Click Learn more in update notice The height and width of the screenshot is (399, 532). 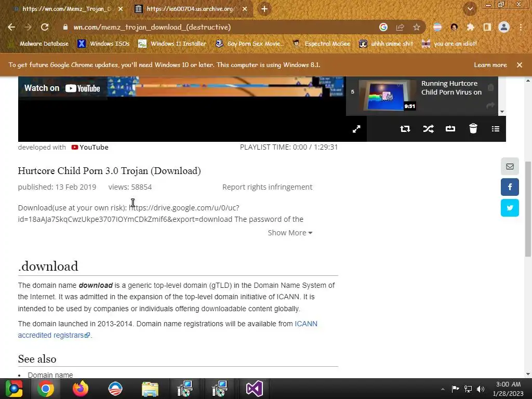coord(490,65)
